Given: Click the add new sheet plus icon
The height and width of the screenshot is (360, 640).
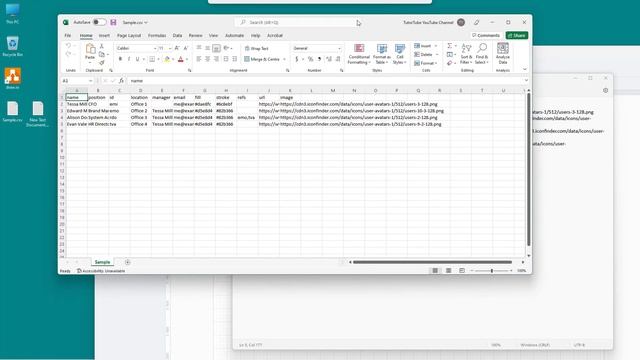Looking at the screenshot, I should click(128, 262).
